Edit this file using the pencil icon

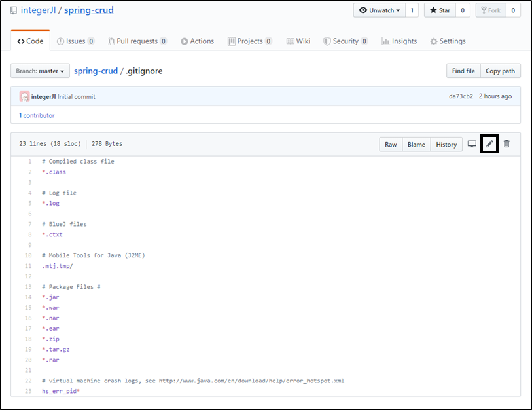point(489,144)
